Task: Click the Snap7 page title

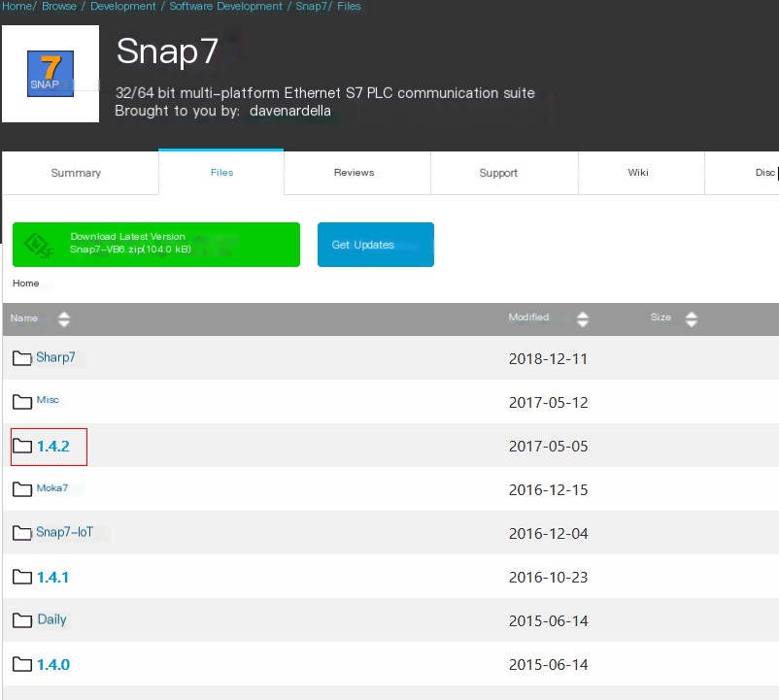Action: tap(167, 51)
